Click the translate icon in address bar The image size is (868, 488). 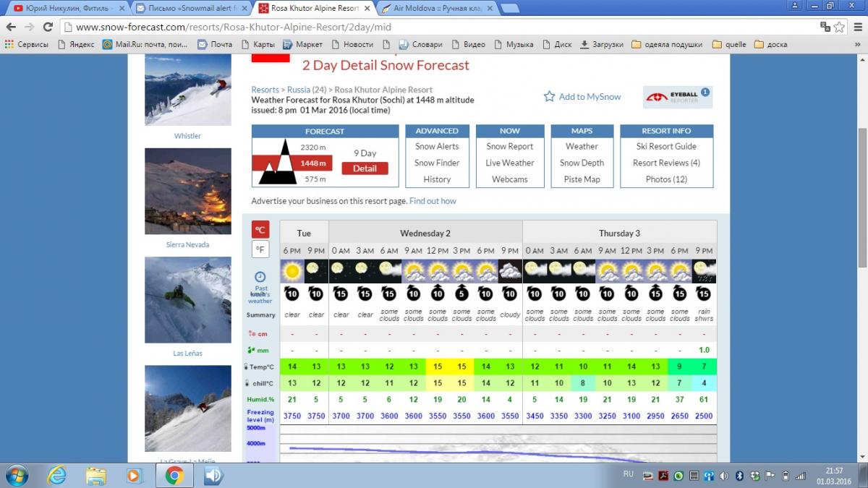tap(825, 27)
